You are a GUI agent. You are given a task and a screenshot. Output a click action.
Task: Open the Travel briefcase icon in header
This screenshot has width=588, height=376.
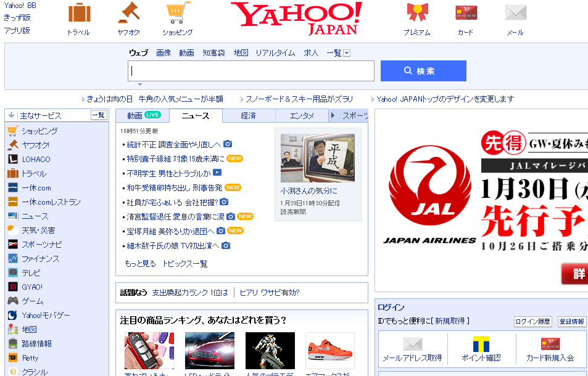pos(79,12)
